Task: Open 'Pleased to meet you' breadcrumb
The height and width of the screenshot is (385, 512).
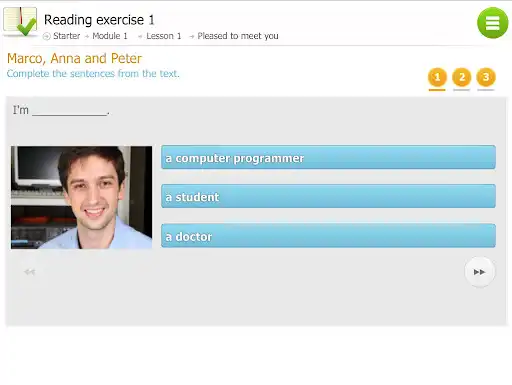Action: (x=238, y=36)
